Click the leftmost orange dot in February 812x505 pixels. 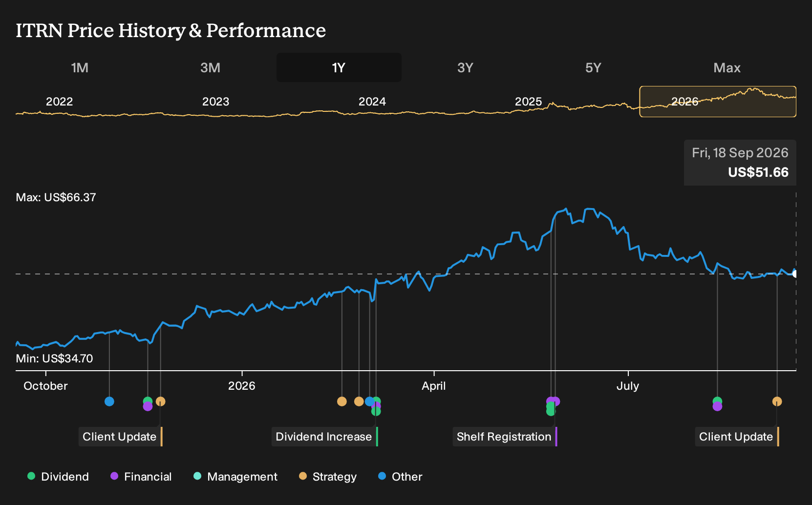[342, 401]
